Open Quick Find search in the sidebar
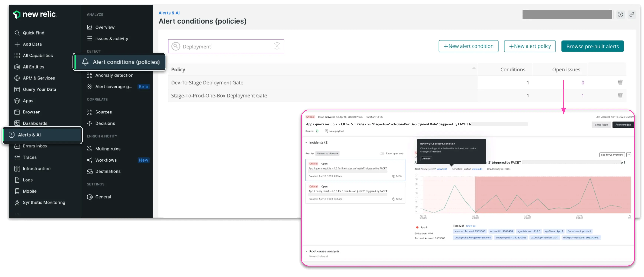644x277 pixels. 34,33
